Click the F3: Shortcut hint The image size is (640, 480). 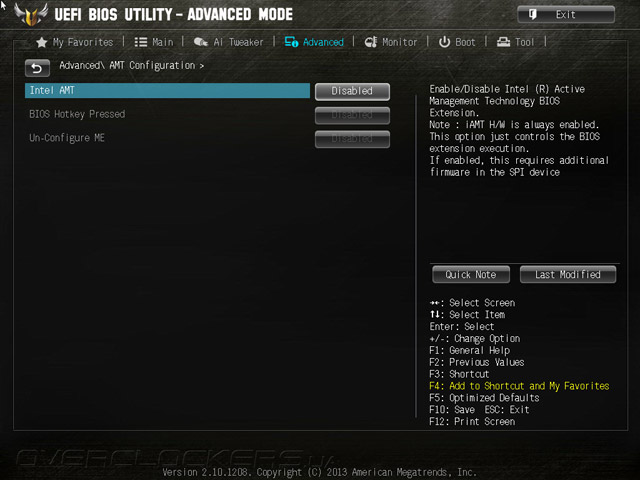click(459, 374)
